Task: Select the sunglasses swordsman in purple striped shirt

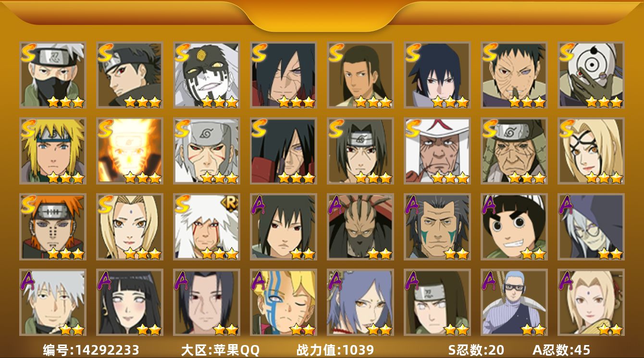Action: [x=514, y=302]
